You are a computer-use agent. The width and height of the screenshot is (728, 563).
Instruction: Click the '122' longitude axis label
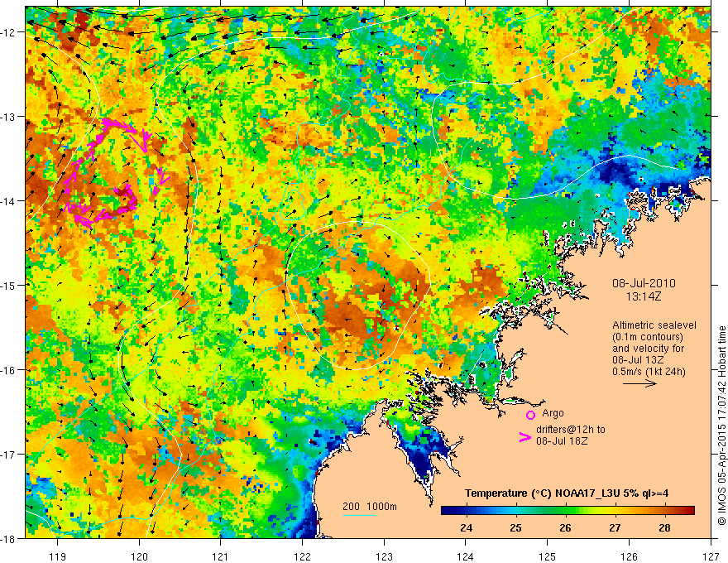coord(302,556)
